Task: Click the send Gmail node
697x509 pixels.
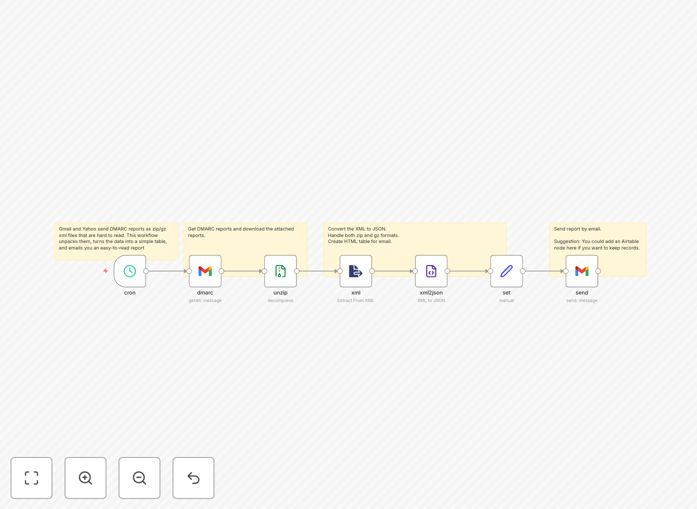Action: (x=582, y=271)
